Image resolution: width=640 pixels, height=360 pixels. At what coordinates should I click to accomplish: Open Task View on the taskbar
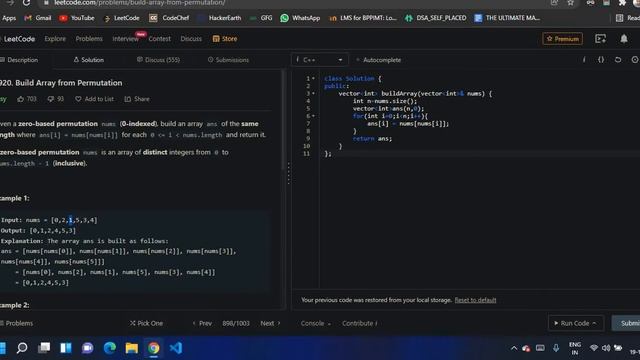tap(44, 348)
